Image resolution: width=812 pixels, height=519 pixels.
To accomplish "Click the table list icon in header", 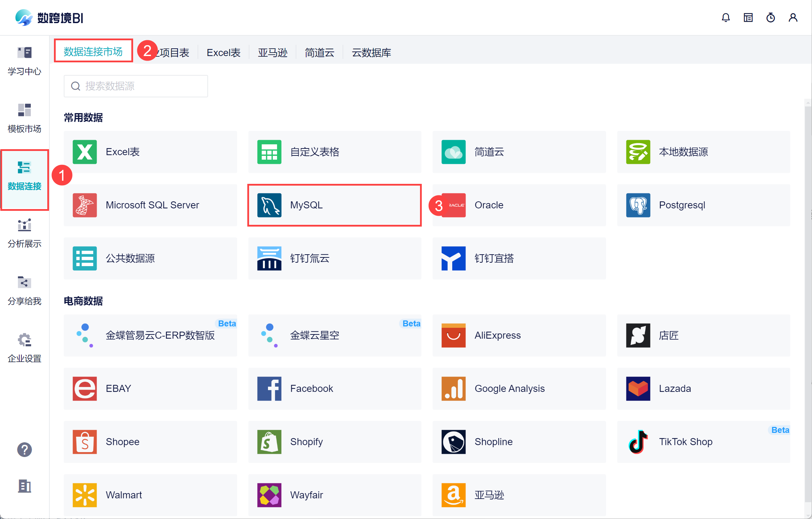I will point(748,18).
